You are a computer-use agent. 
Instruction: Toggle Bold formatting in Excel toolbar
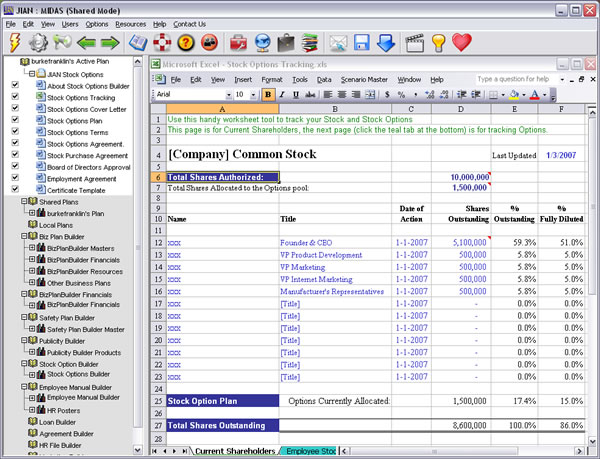point(268,94)
